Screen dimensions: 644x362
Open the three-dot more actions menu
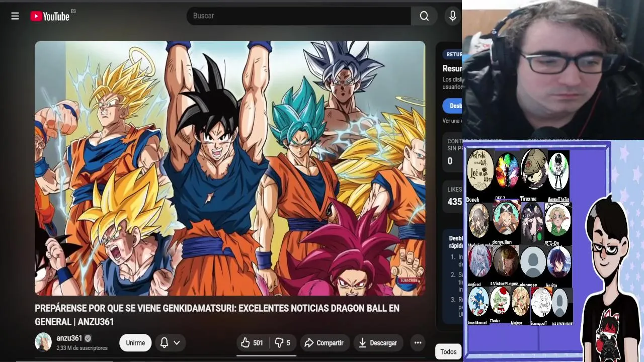coord(418,343)
